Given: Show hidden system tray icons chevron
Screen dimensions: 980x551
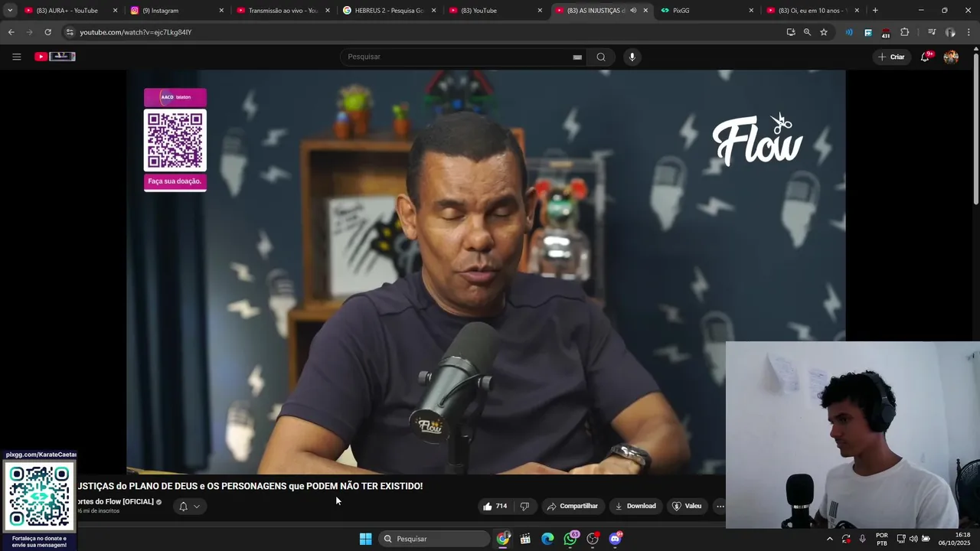Looking at the screenshot, I should coord(829,539).
